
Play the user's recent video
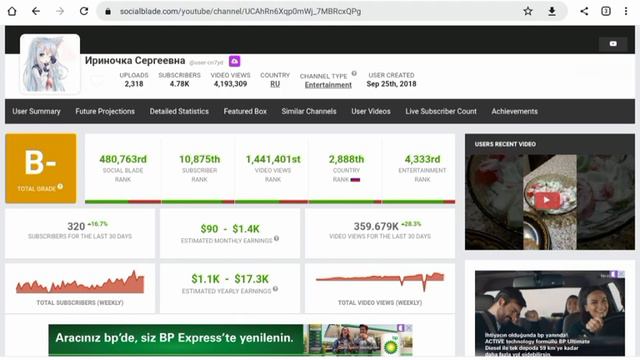(x=547, y=200)
